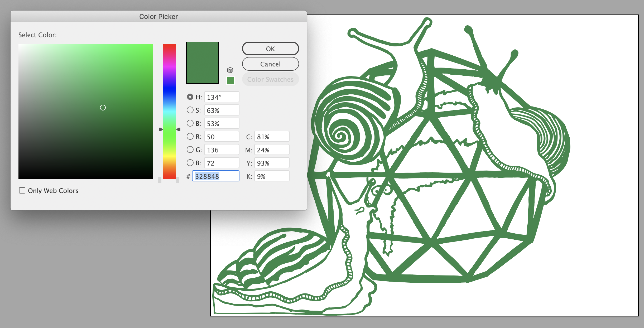This screenshot has height=328, width=644.
Task: Select the blue B radio button
Action: tap(190, 163)
